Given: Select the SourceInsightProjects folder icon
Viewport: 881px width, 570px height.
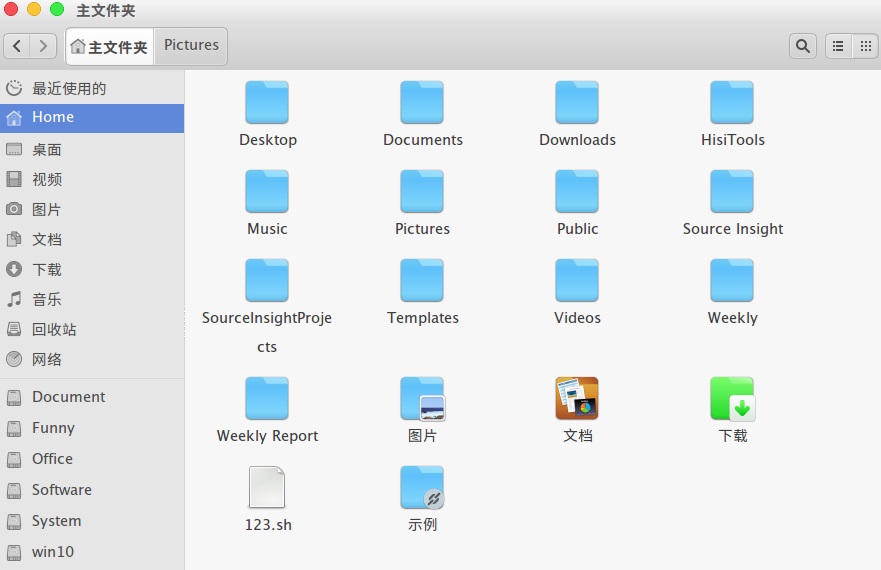Looking at the screenshot, I should point(267,280).
